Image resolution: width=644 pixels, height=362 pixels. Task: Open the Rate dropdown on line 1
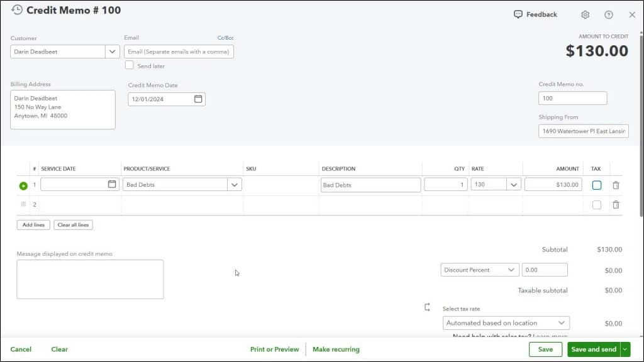(513, 185)
